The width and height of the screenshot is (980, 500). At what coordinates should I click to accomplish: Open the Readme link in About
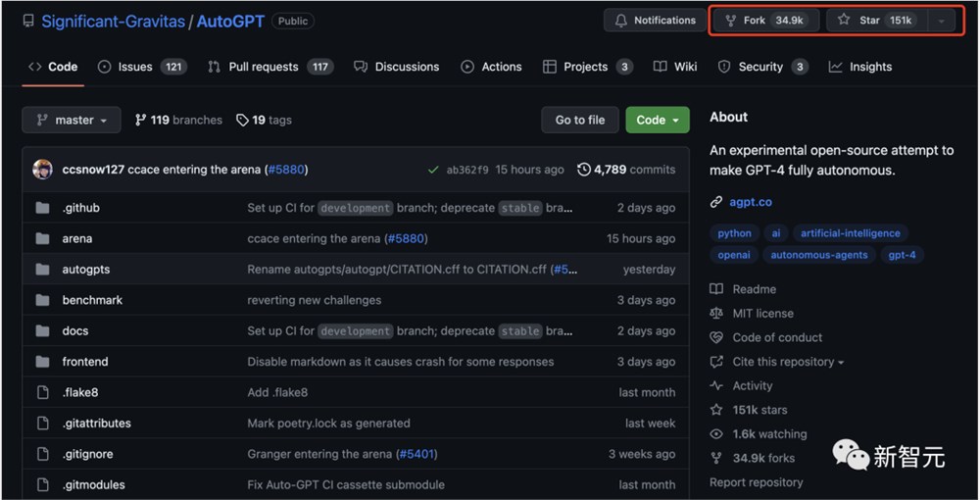click(744, 289)
